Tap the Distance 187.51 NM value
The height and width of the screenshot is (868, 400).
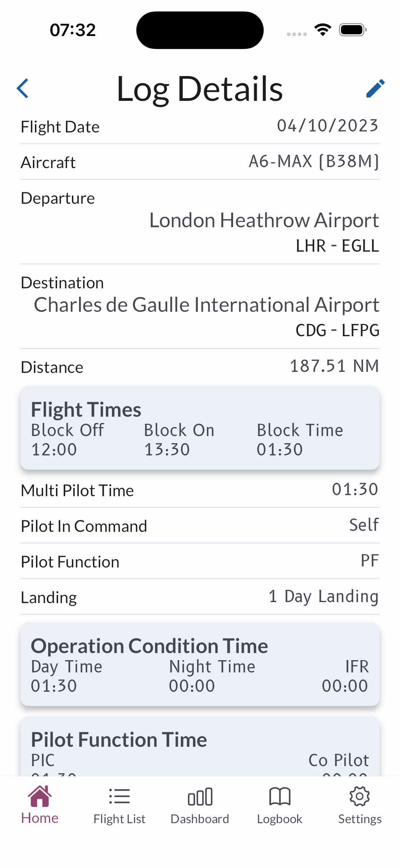[334, 366]
